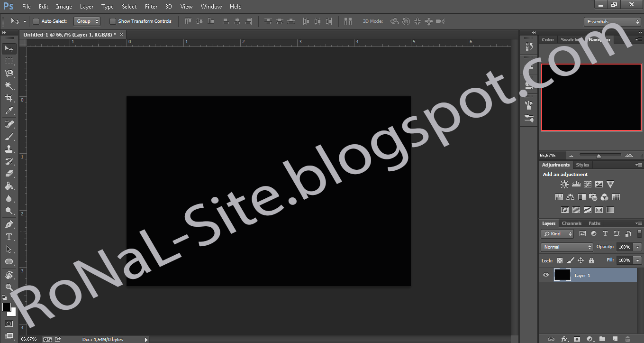Click the Navigator zoom slider handle
The width and height of the screenshot is (644, 343).
tap(599, 156)
